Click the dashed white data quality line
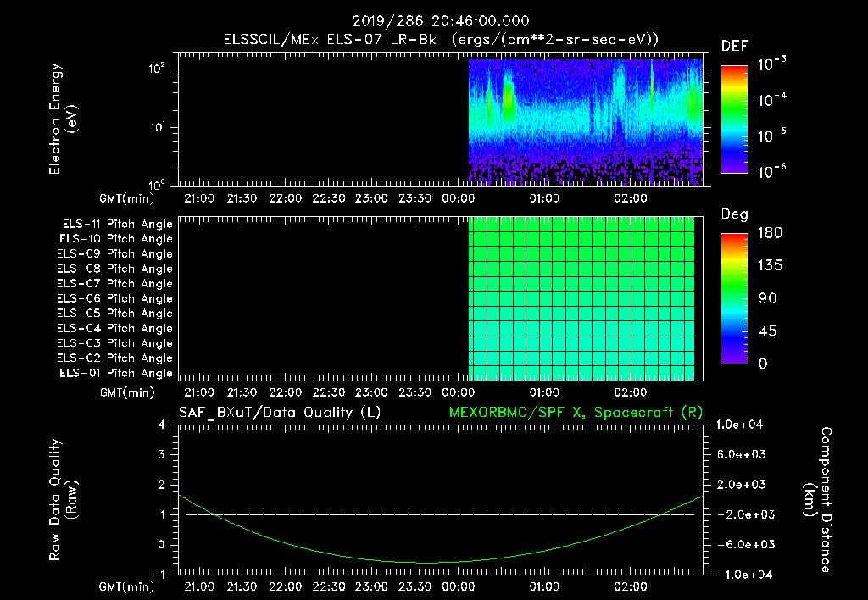 pyautogui.click(x=440, y=514)
